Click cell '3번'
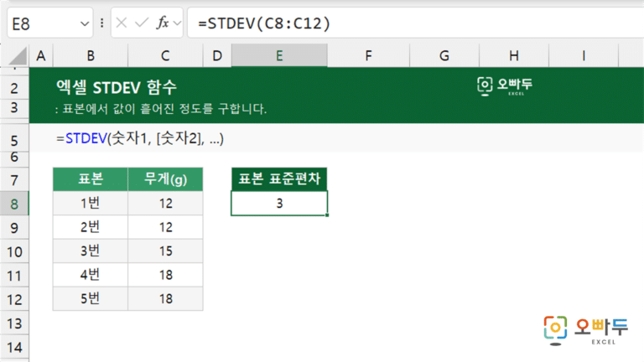 (x=91, y=251)
